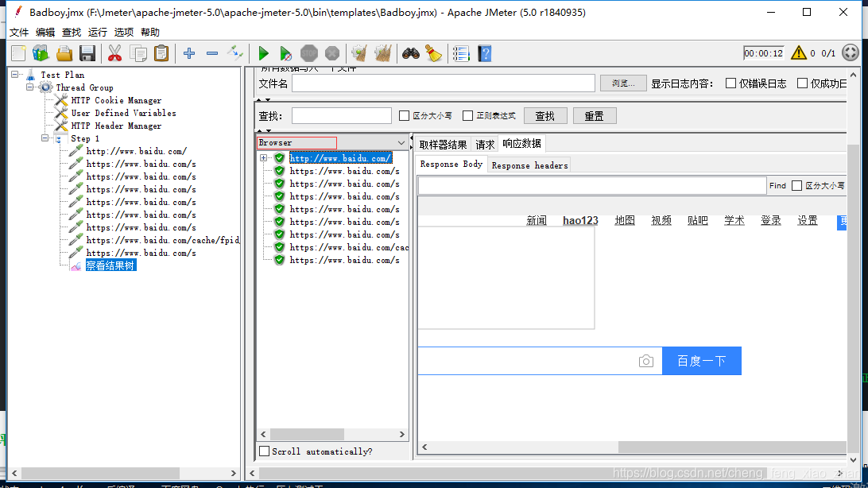Collapse the Thread Group node

click(x=30, y=87)
